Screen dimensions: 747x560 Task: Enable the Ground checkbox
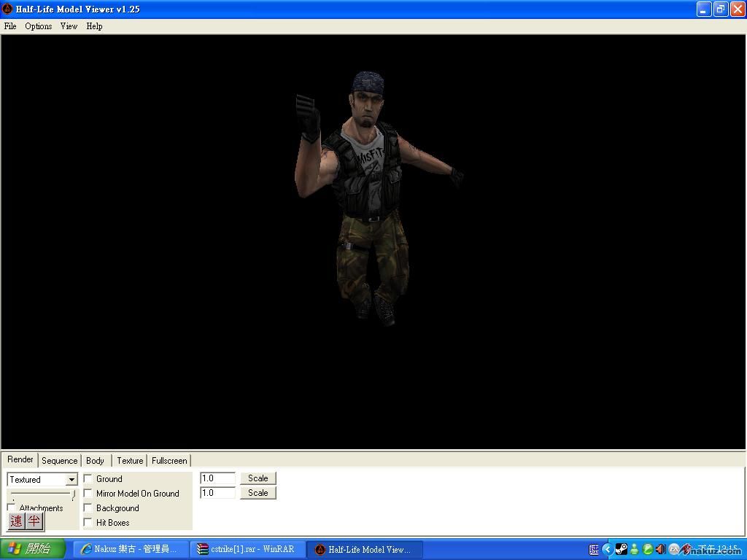pos(88,478)
